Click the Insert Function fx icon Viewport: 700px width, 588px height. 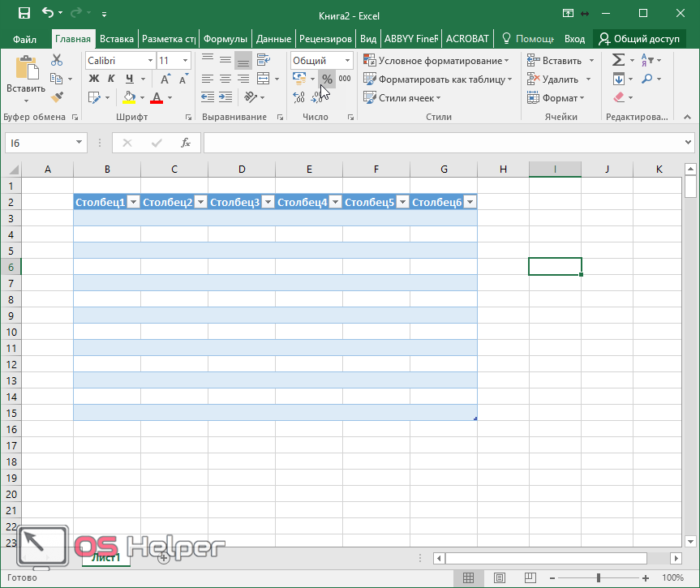(x=186, y=143)
